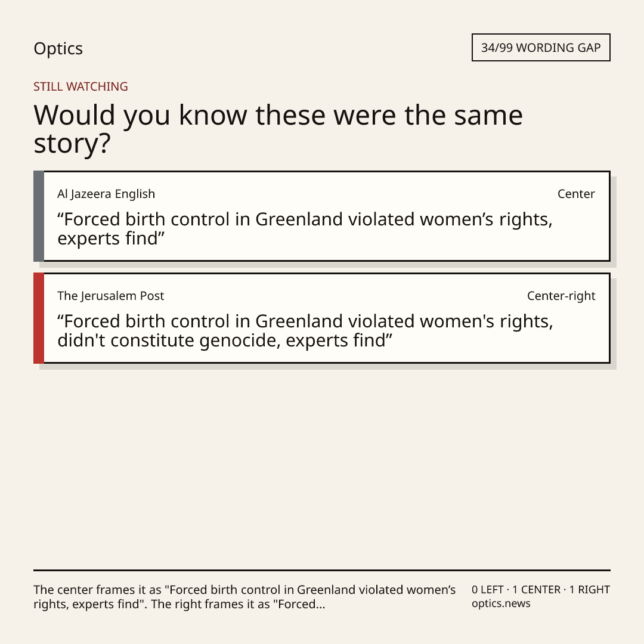This screenshot has width=644, height=644.
Task: Click the Al Jazeera headline quote text
Action: click(305, 228)
